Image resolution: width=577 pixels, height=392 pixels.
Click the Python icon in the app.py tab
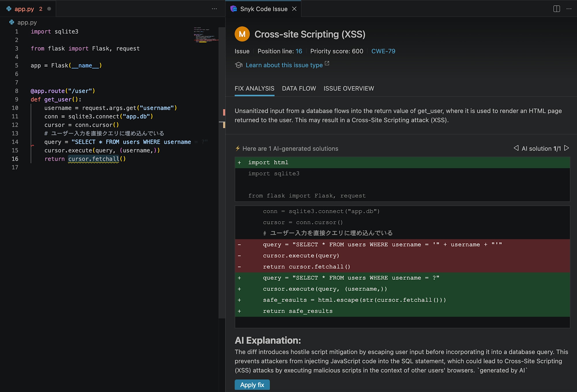(x=9, y=9)
